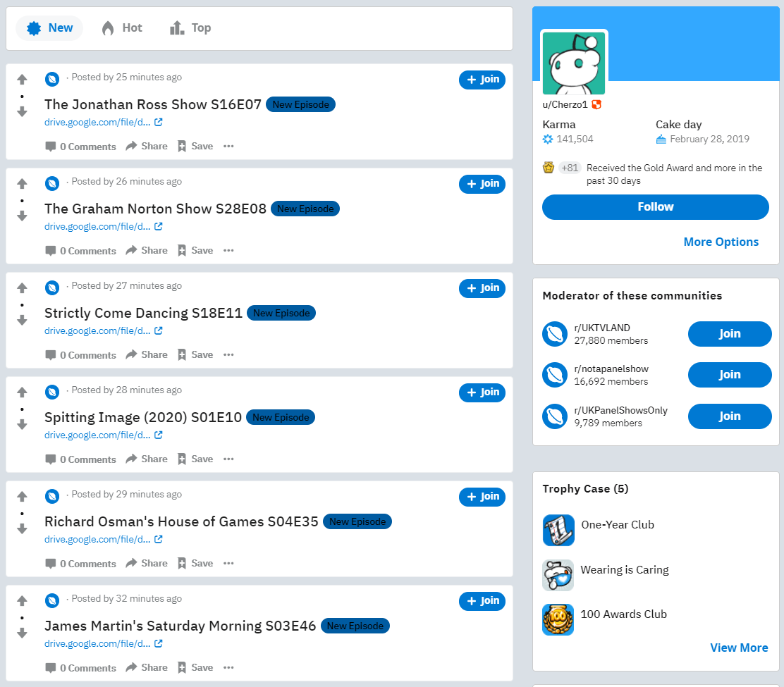Open James Martin's Saturday Morning S03E46 title

[x=180, y=626]
